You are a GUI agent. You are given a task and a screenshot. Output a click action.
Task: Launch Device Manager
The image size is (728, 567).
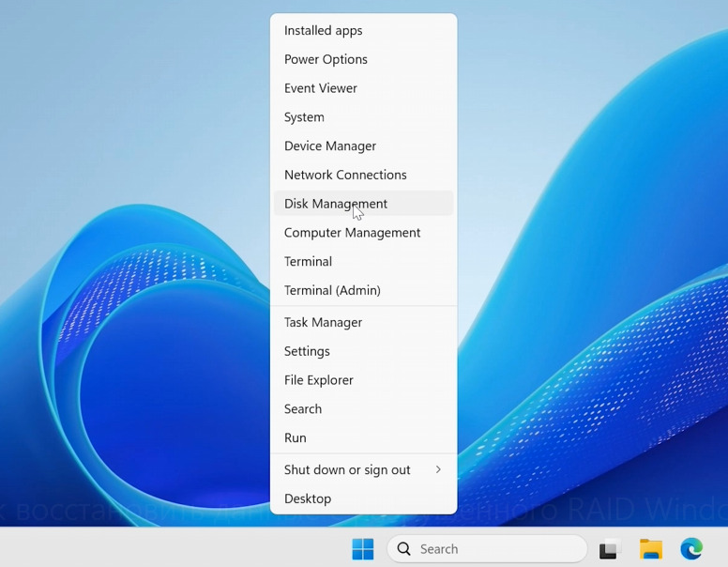coord(364,146)
